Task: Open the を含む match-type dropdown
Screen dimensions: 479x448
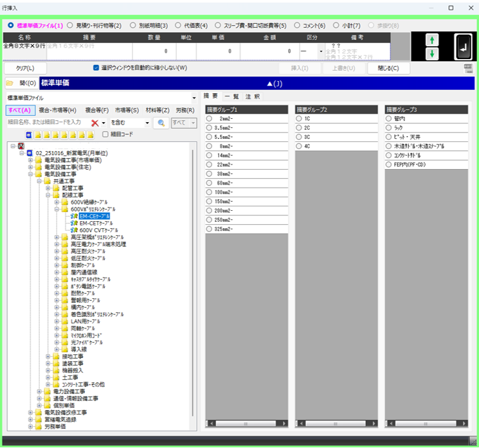Action: coord(147,123)
